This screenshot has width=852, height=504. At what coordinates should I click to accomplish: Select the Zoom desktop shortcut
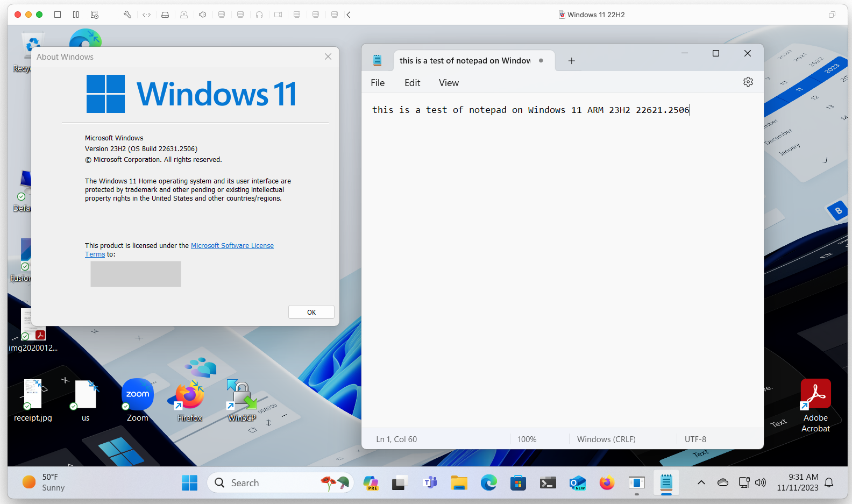click(138, 400)
